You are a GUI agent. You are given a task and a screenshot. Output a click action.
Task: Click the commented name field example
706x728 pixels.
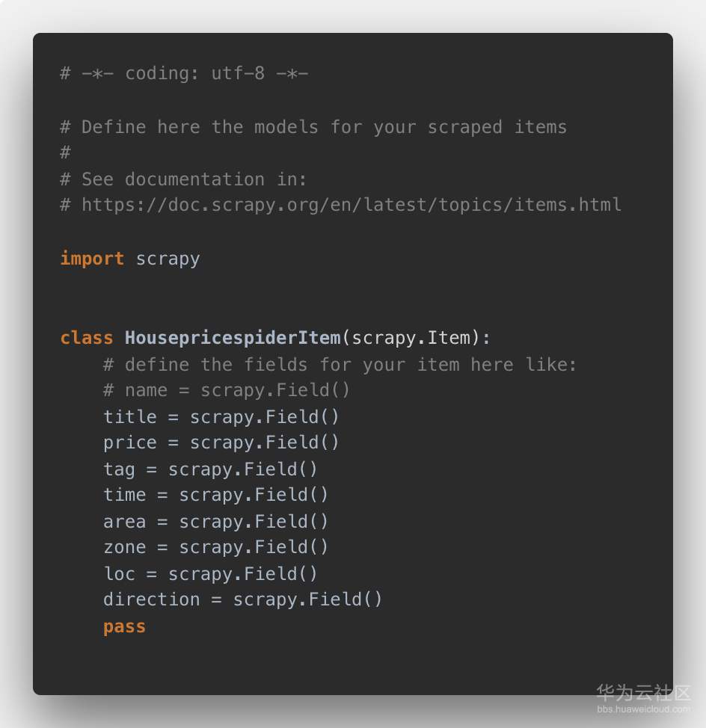point(227,390)
